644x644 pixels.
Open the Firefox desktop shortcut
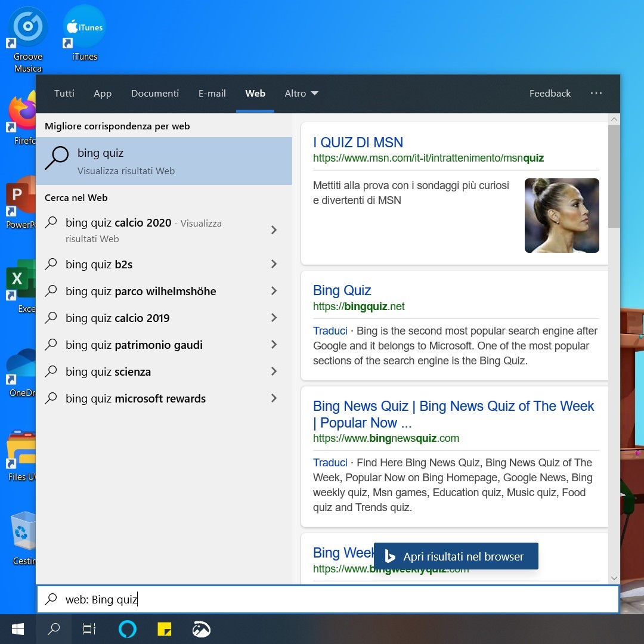(21, 118)
